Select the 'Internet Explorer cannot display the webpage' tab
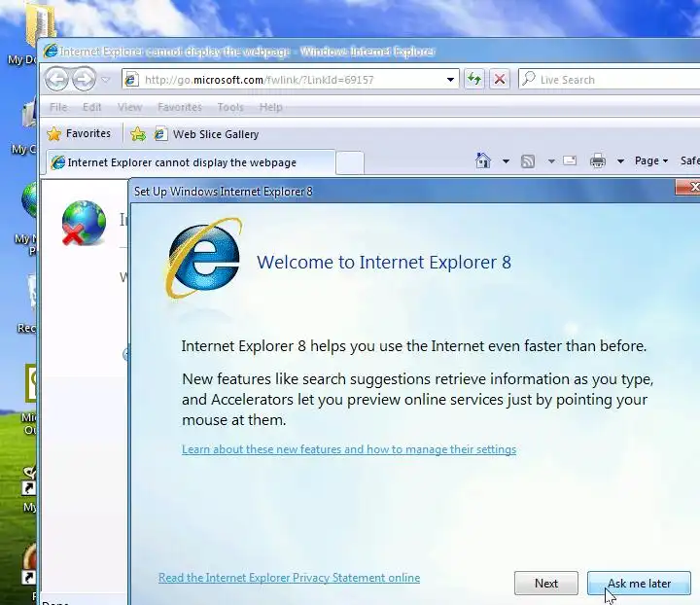 (x=191, y=162)
